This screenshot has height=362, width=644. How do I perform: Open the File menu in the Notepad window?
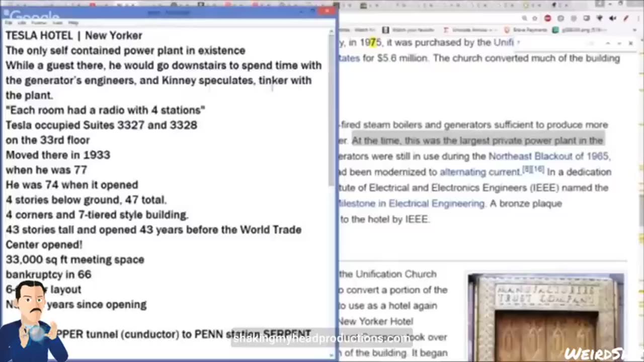(9, 23)
